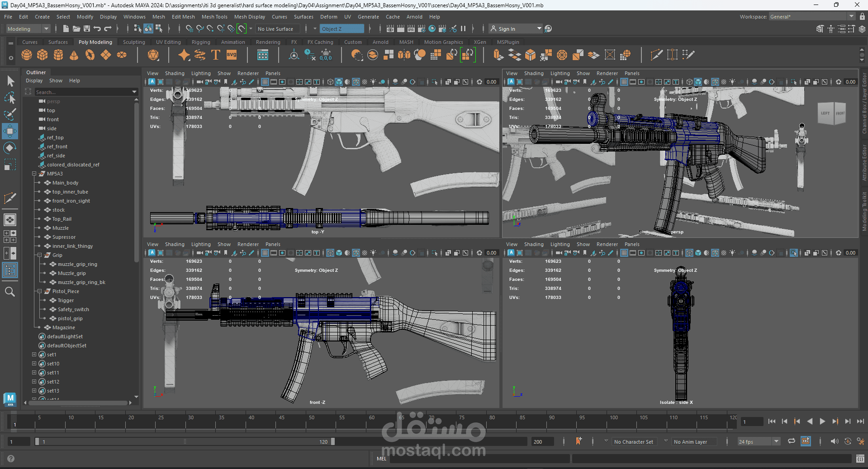Select the polygon Type text tool

[216, 55]
